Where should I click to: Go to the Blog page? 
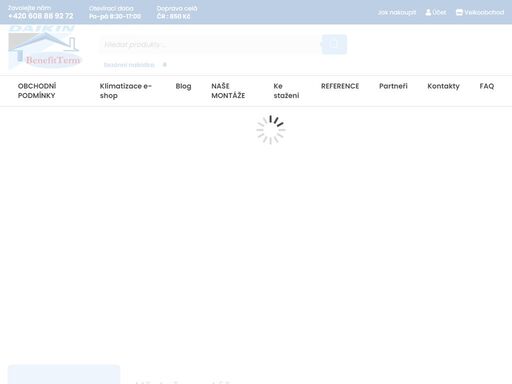click(x=183, y=86)
